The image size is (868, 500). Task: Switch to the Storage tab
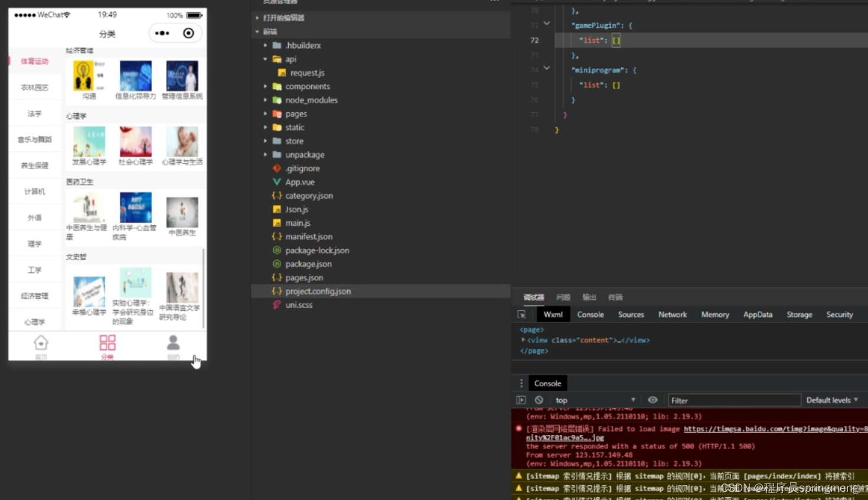tap(800, 314)
